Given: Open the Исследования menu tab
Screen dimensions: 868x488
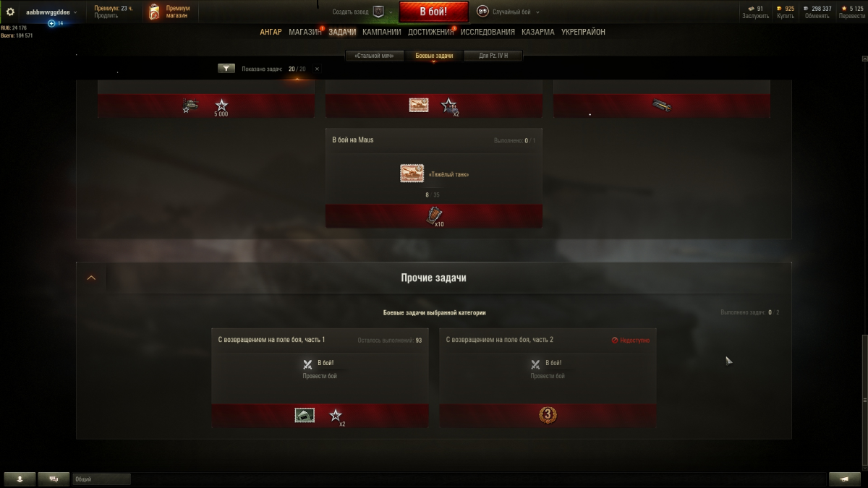Looking at the screenshot, I should [x=488, y=32].
